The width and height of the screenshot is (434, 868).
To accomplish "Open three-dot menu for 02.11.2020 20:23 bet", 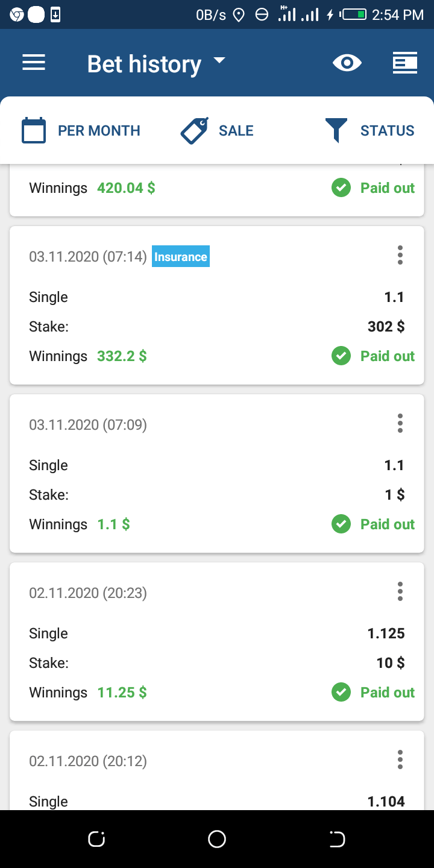I will [x=400, y=592].
